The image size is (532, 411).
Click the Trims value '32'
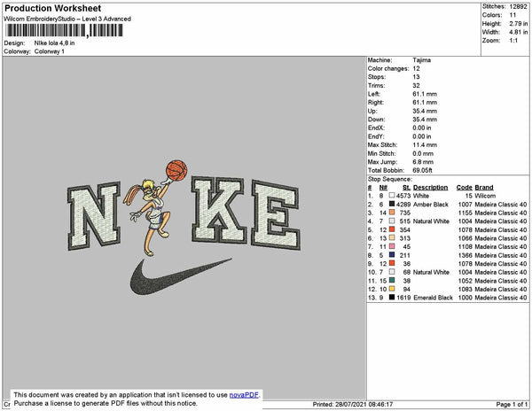pos(417,85)
